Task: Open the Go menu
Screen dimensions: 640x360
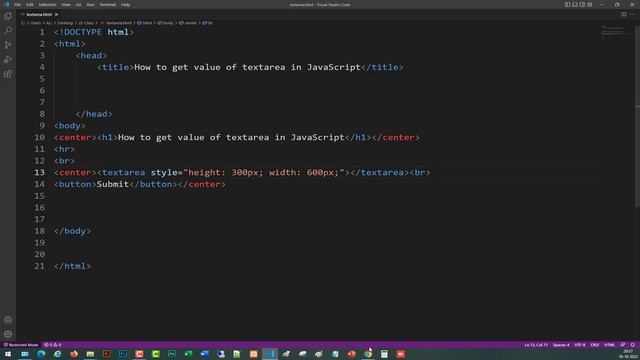Action: (78, 4)
